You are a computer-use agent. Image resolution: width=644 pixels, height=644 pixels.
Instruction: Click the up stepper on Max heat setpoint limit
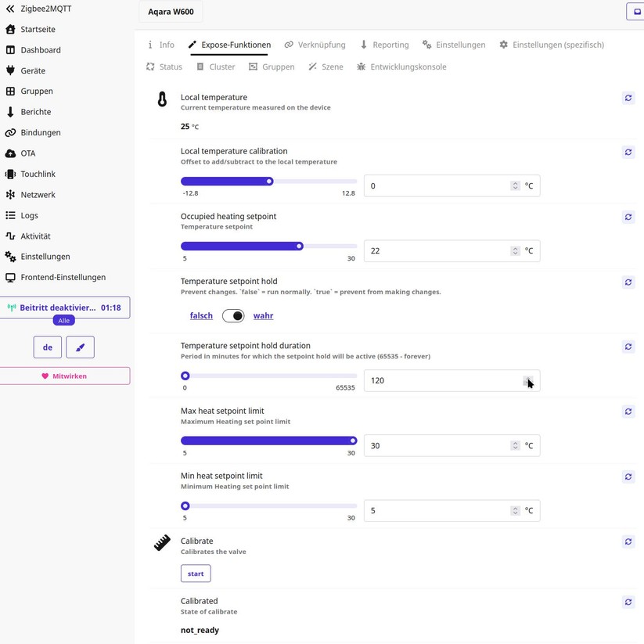pyautogui.click(x=514, y=442)
